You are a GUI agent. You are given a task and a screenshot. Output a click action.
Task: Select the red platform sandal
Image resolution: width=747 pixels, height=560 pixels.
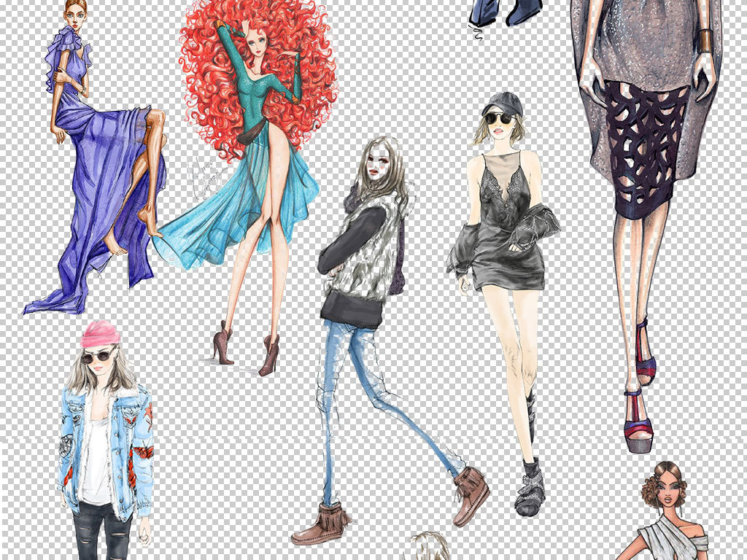tap(639, 421)
